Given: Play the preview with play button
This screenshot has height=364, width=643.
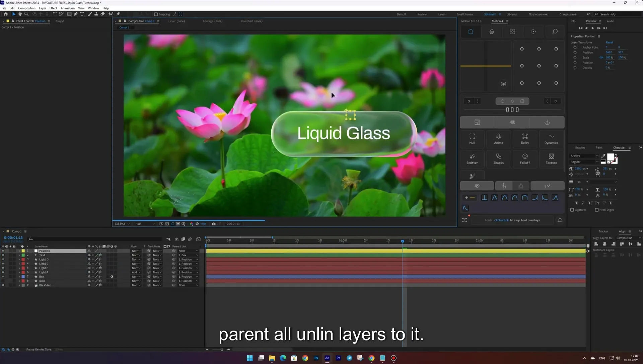Looking at the screenshot, I should point(592,28).
